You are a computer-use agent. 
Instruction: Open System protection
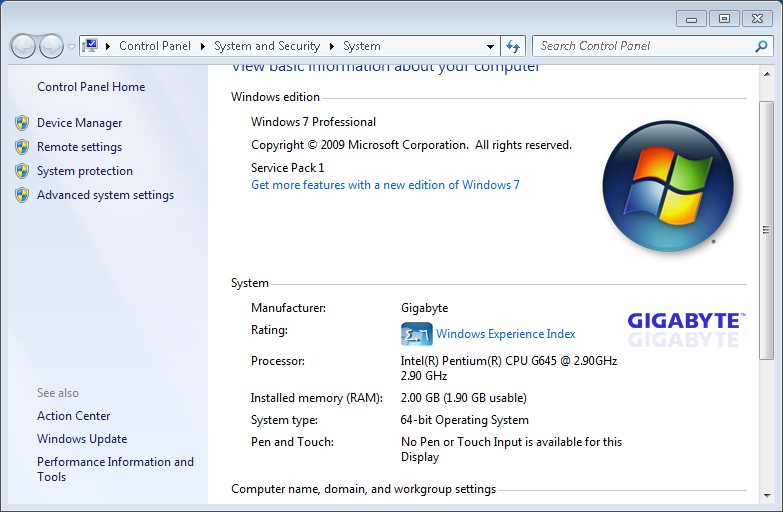pyautogui.click(x=85, y=171)
